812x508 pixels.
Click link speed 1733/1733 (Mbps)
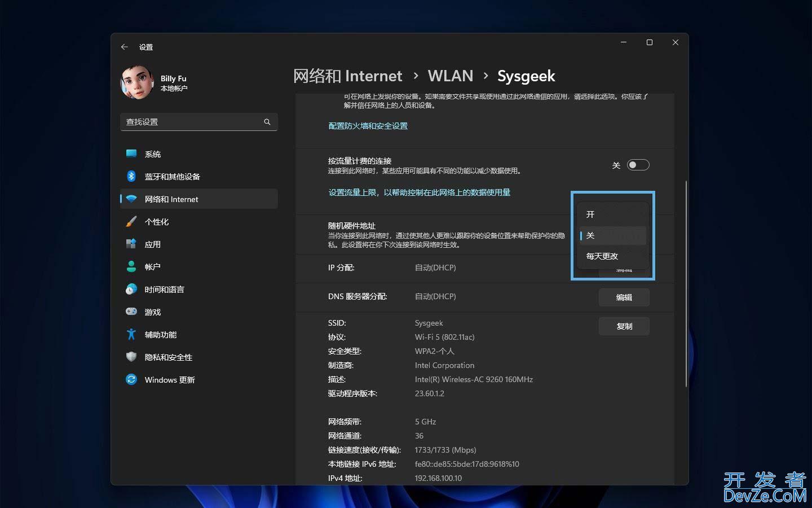445,450
